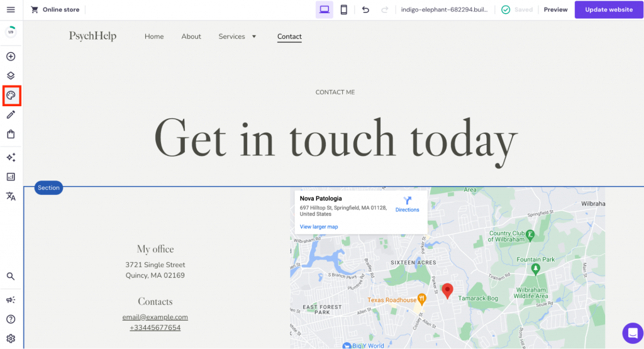Select the Contact nav item
The width and height of the screenshot is (644, 349).
click(289, 36)
